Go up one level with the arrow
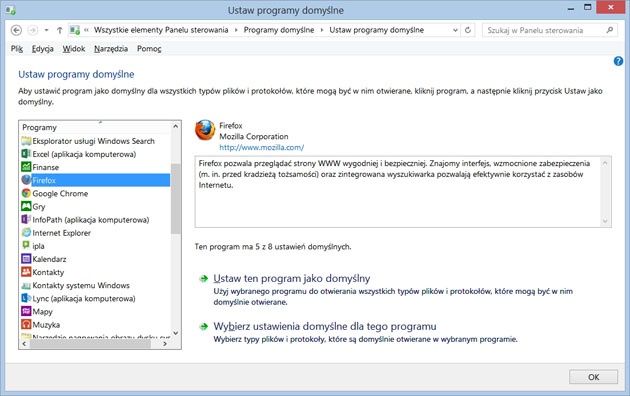Viewport: 630px width, 396px height. click(x=59, y=30)
